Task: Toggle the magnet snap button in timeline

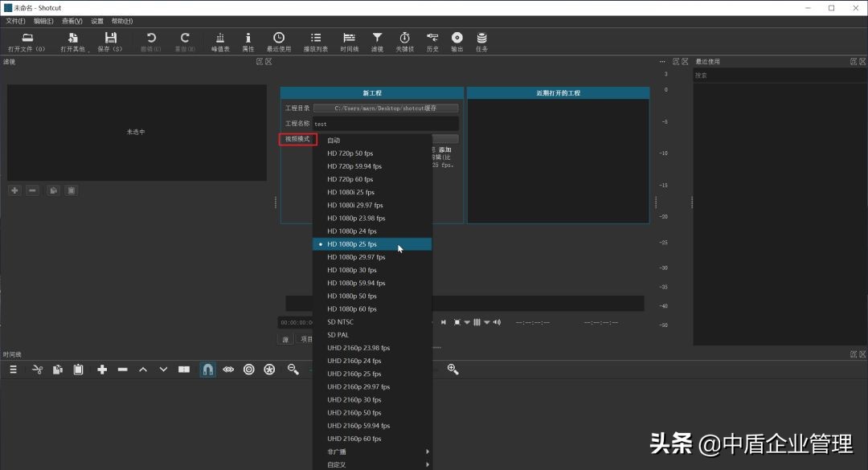Action: (207, 370)
